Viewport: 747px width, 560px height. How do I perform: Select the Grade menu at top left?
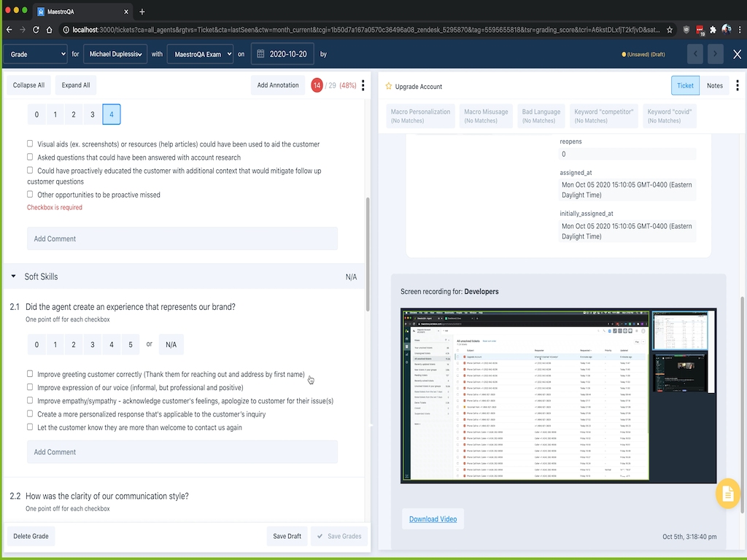click(35, 53)
